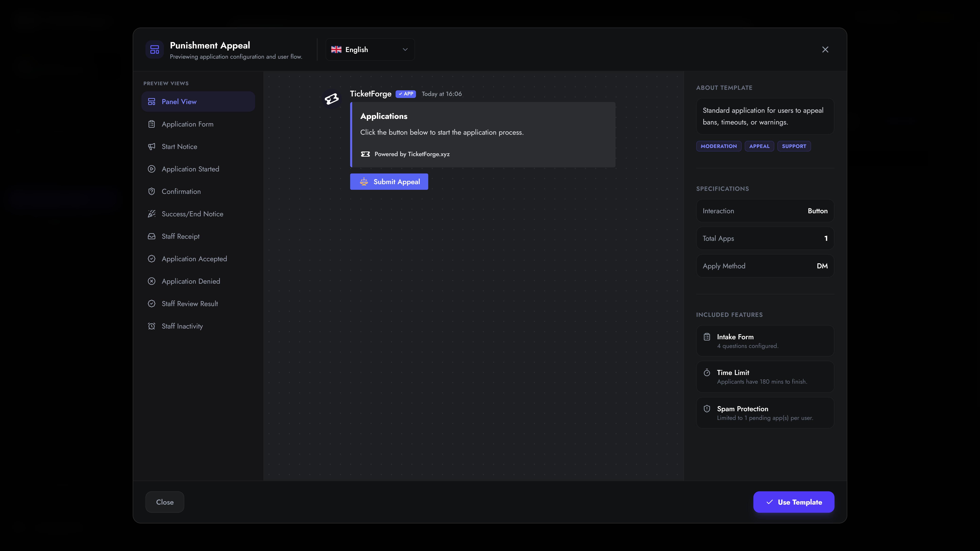Click the Application Denied cross icon
Screen dimensions: 980x551
tap(151, 281)
